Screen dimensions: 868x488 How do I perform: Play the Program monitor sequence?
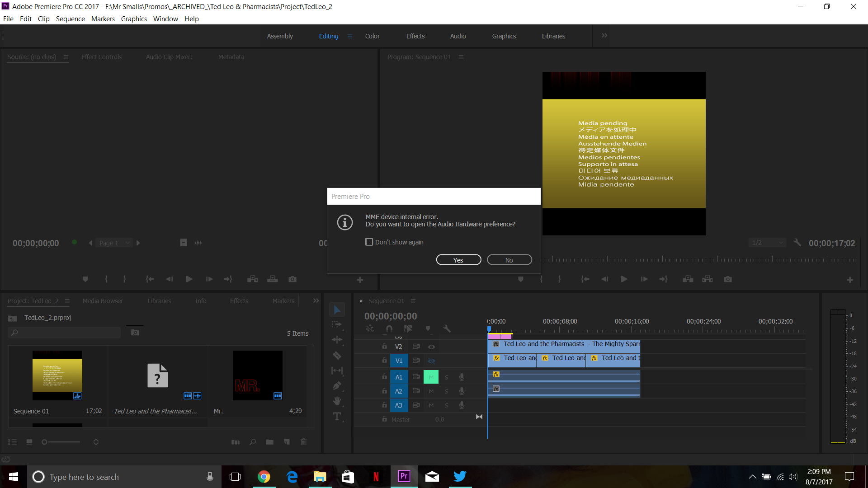(624, 279)
